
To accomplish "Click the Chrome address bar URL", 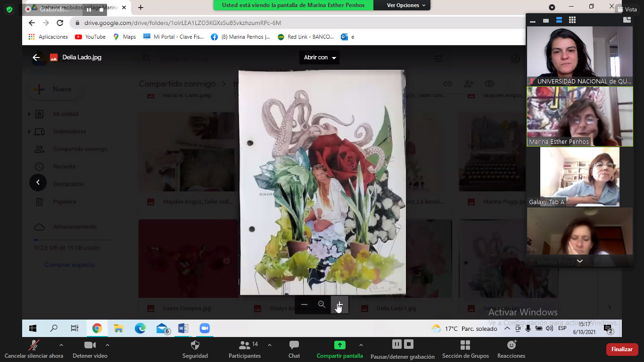I will (182, 23).
